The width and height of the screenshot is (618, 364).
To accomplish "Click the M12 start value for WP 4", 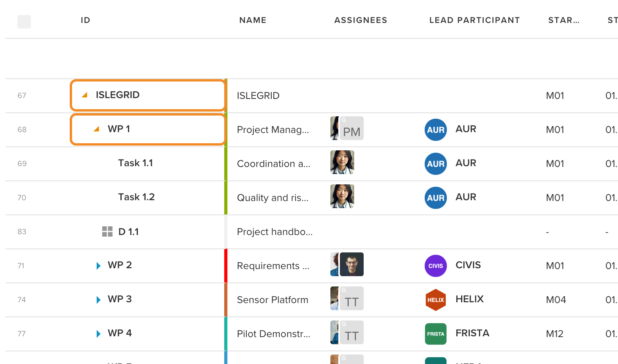I will point(555,334).
